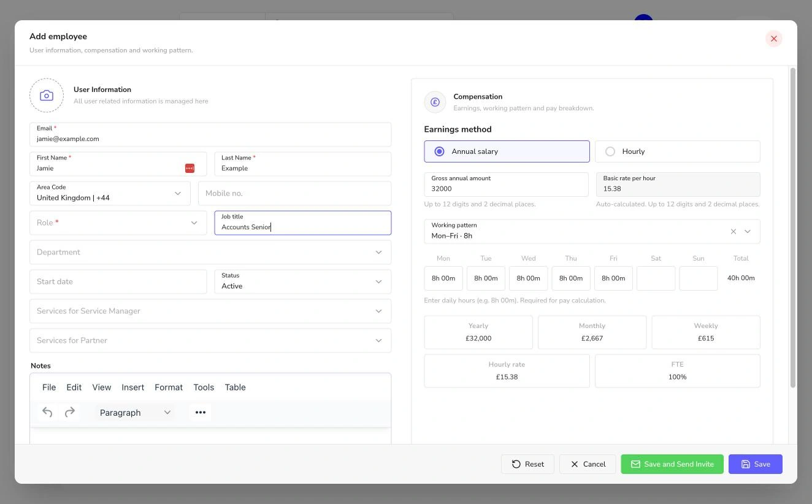The image size is (812, 504).
Task: Edit Tuesday hours field
Action: pos(486,278)
